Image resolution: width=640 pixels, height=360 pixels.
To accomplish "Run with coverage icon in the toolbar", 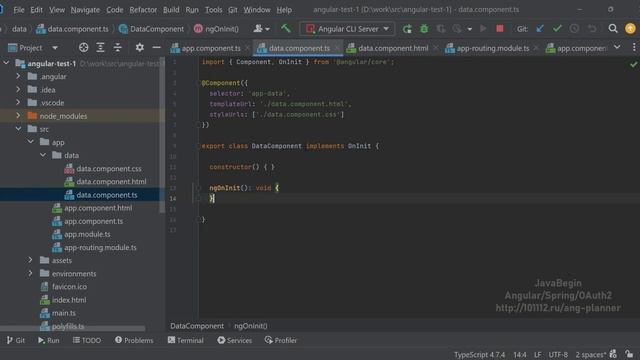I will click(x=441, y=29).
